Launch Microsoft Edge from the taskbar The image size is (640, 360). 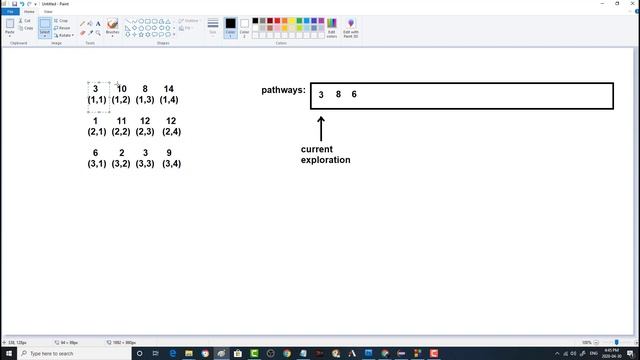coord(173,353)
